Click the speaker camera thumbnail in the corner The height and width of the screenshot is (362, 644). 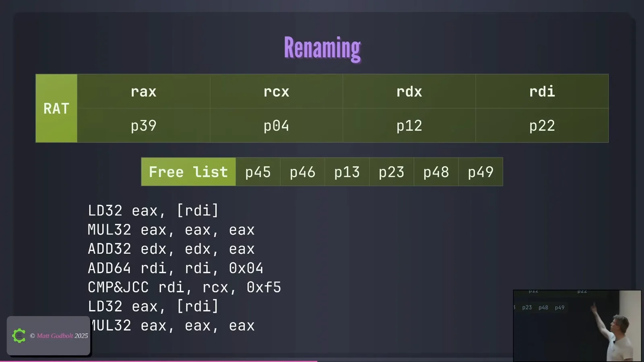[578, 326]
